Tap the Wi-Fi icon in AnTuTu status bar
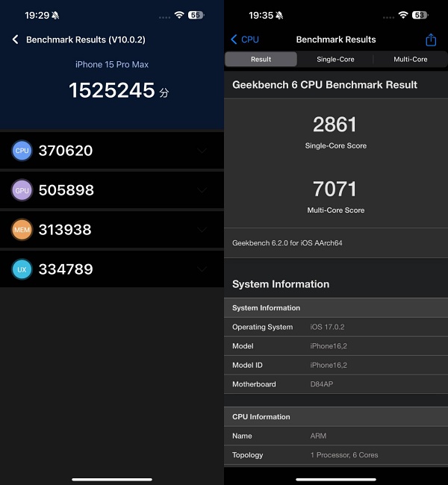This screenshot has height=485, width=448. coord(179,15)
